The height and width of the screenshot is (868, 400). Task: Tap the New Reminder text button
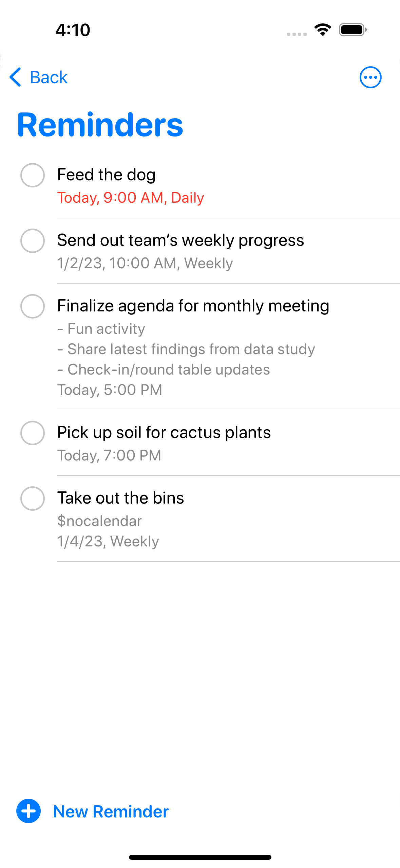[x=111, y=812]
